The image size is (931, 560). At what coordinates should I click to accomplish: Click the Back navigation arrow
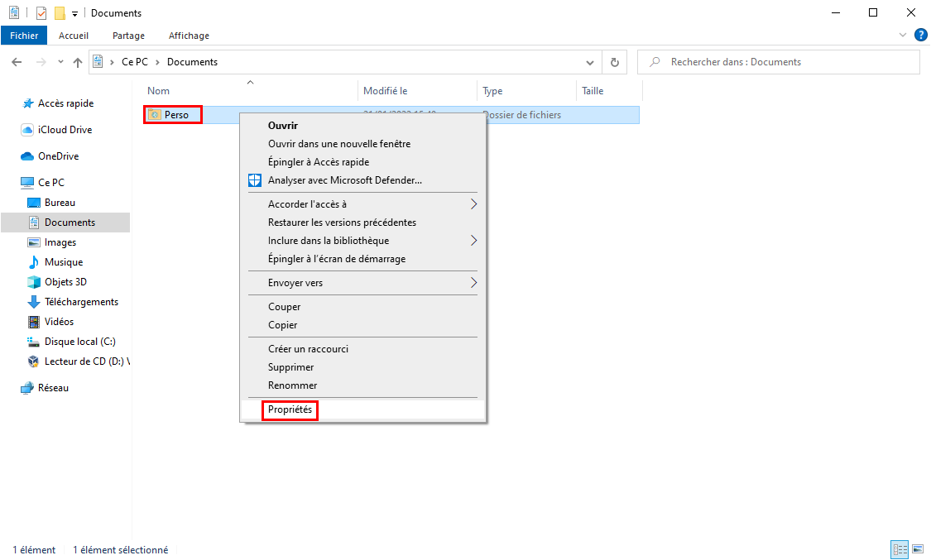(x=17, y=62)
